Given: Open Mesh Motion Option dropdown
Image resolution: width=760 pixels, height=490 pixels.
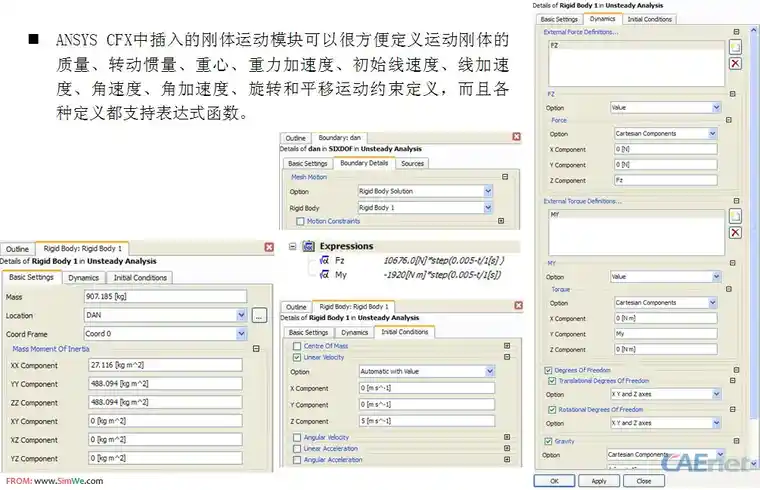Looking at the screenshot, I should pyautogui.click(x=488, y=191).
